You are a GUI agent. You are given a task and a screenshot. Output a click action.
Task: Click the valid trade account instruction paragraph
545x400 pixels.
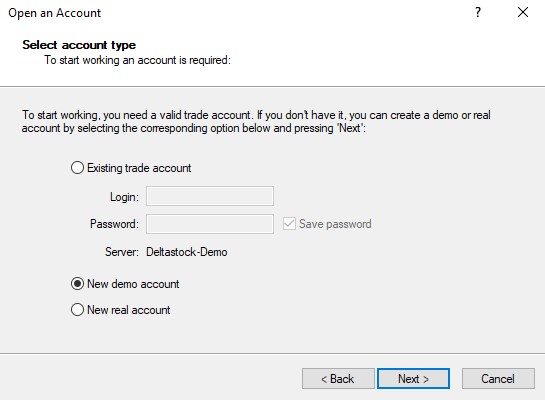(x=256, y=121)
